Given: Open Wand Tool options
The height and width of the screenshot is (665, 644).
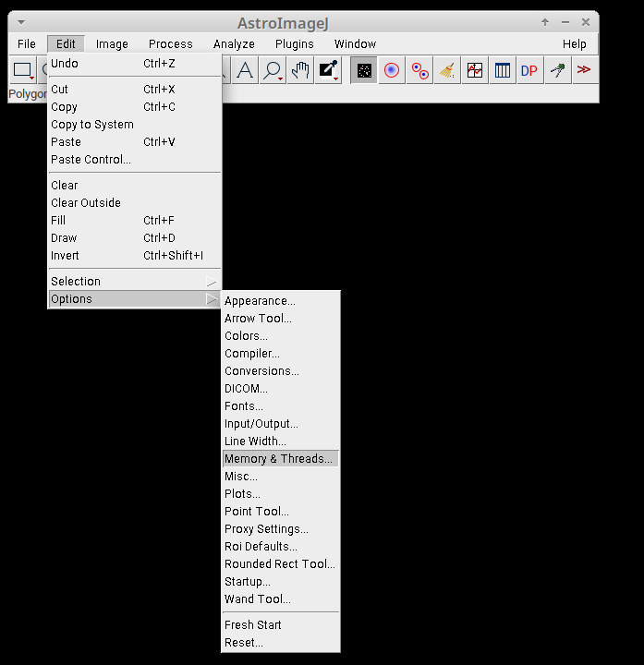Looking at the screenshot, I should point(281,599).
